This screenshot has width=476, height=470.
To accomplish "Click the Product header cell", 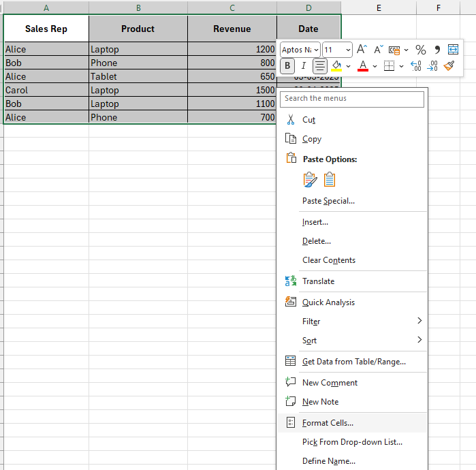I will click(x=138, y=29).
